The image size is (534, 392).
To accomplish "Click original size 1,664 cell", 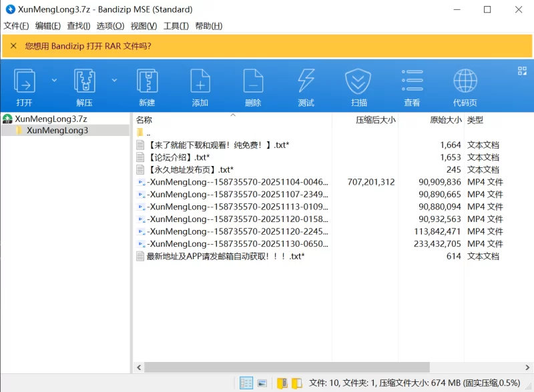I will (x=450, y=145).
